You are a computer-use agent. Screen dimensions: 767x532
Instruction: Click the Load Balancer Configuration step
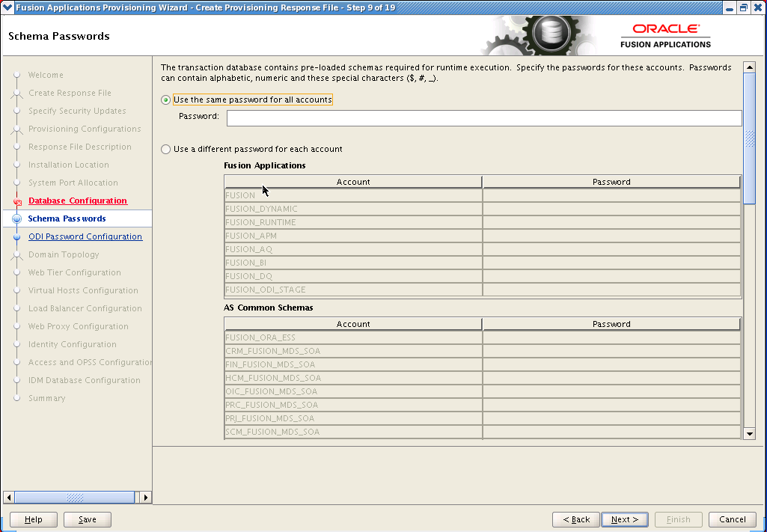[x=85, y=308]
